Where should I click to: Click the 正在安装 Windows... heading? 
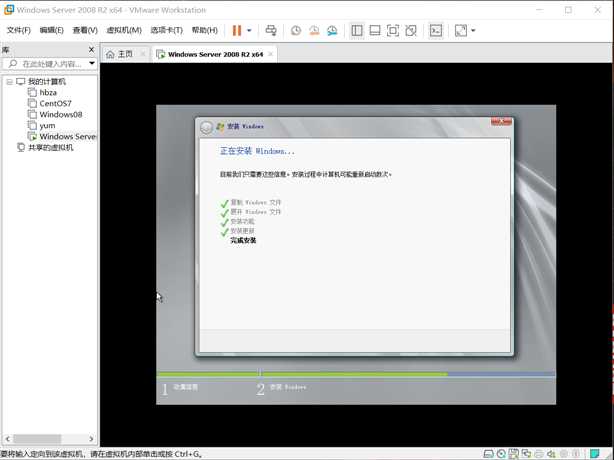[257, 151]
